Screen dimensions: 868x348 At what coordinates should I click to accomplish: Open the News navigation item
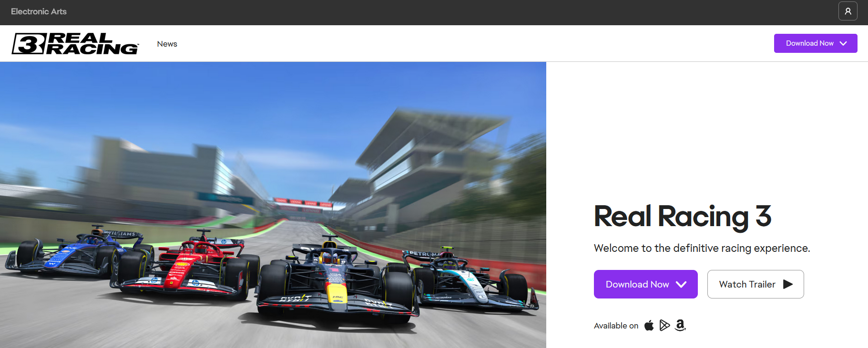[167, 44]
